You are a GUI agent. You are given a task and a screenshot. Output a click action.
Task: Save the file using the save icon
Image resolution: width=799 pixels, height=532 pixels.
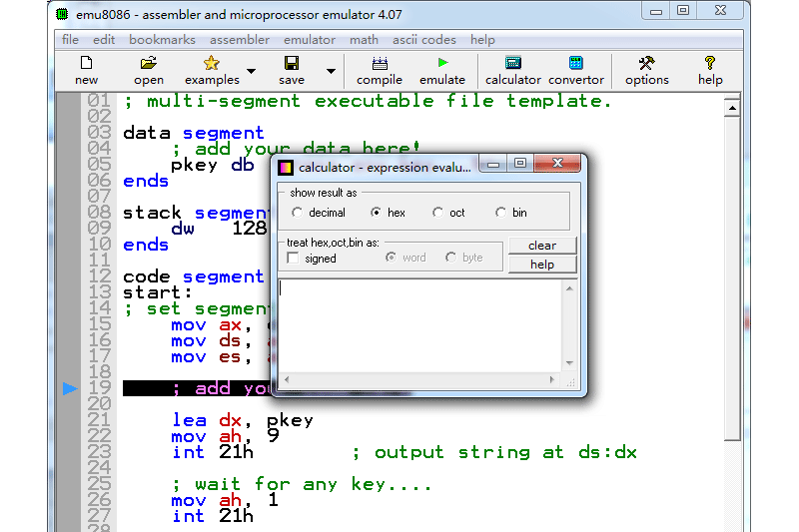point(292,63)
